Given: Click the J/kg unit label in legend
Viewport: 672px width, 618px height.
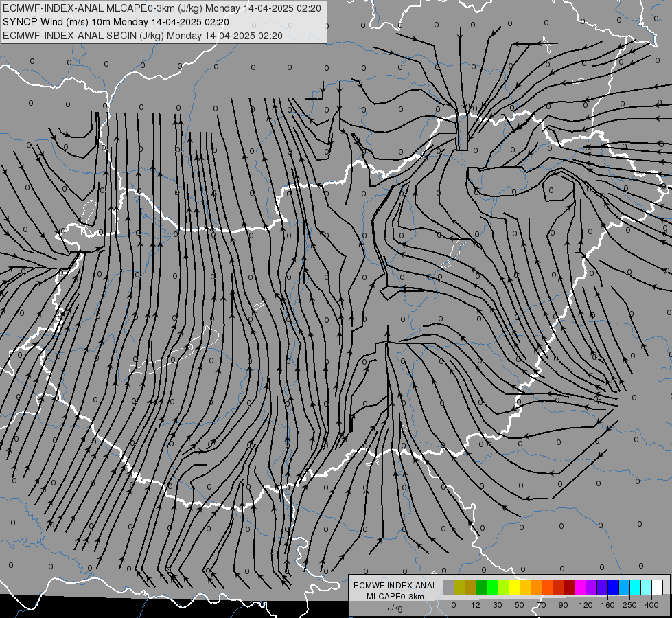Looking at the screenshot, I should tap(395, 608).
